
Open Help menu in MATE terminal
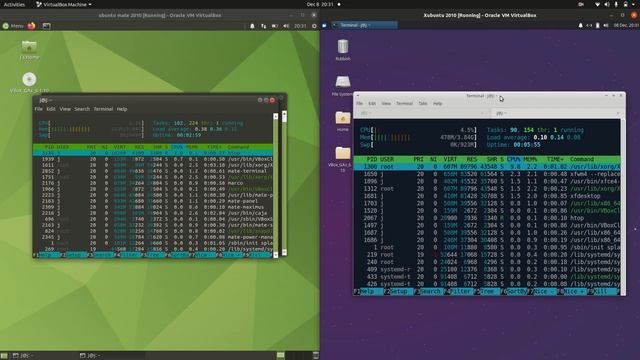tap(122, 109)
